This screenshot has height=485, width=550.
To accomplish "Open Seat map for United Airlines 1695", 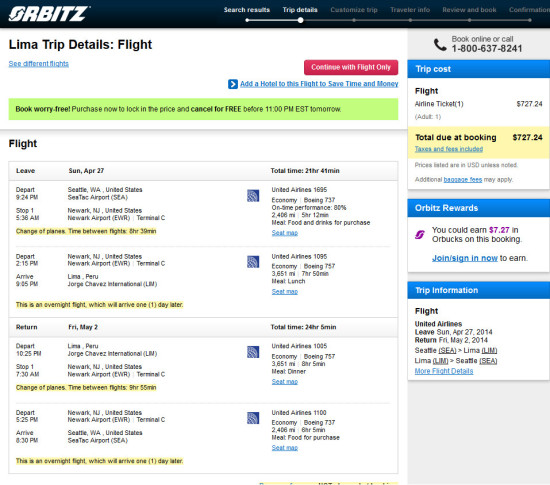I will (x=284, y=233).
